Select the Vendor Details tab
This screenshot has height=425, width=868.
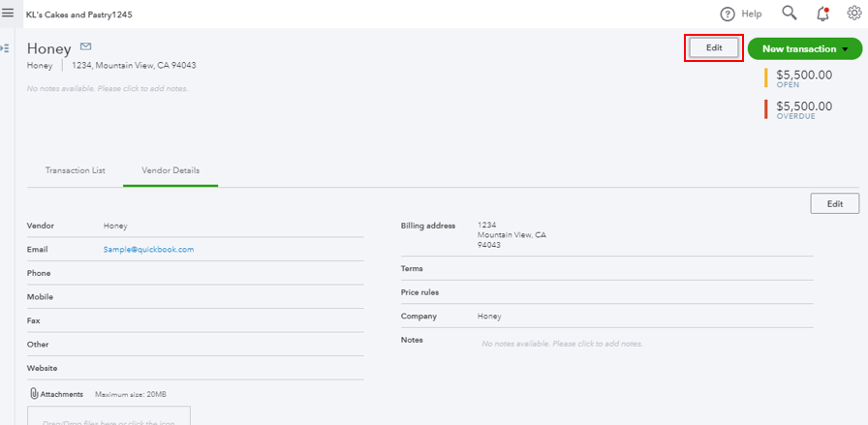point(170,170)
